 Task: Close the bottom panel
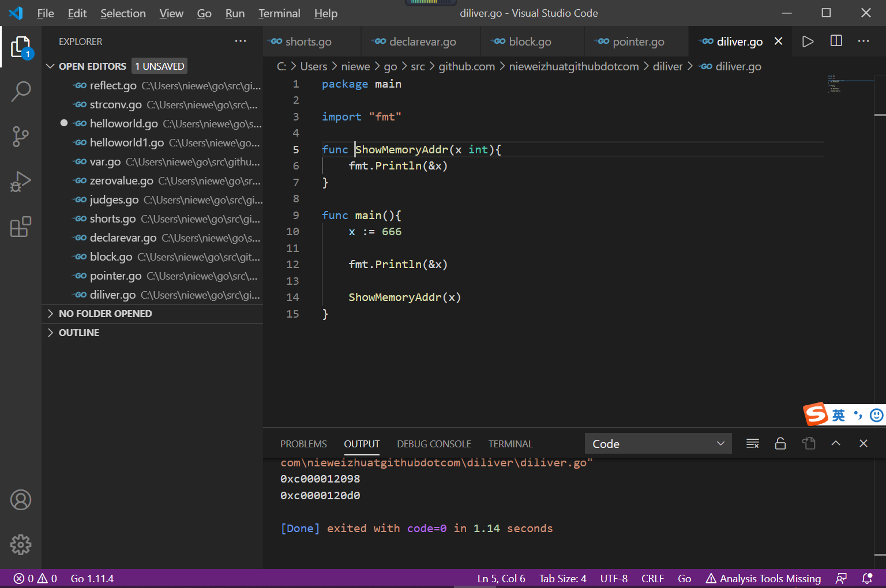click(864, 443)
